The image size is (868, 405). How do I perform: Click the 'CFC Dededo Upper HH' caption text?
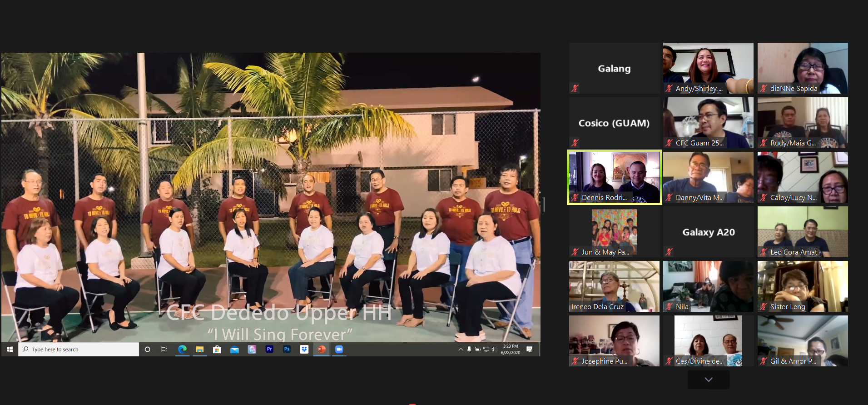[x=279, y=313]
